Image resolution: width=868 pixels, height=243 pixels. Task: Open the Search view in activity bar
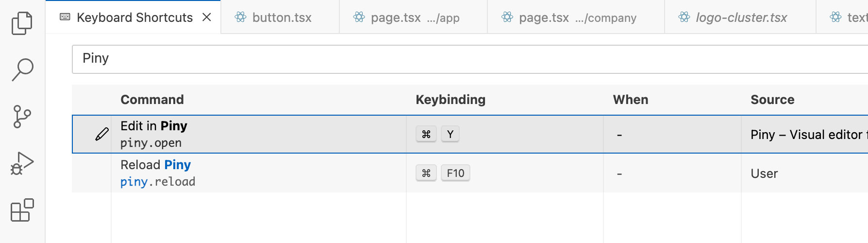(x=22, y=70)
